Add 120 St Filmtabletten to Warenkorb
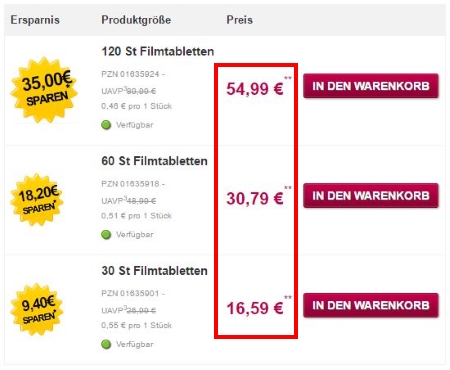Image resolution: width=450 pixels, height=370 pixels. coord(371,86)
